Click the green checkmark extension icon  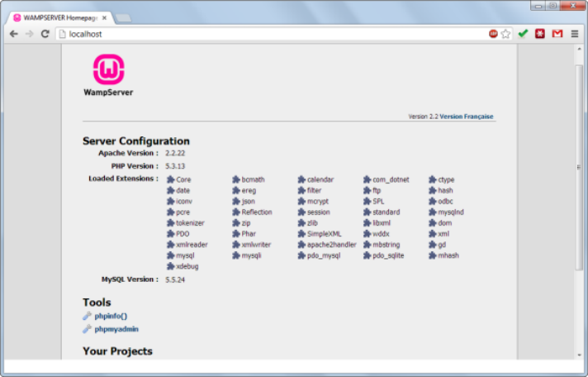(523, 34)
